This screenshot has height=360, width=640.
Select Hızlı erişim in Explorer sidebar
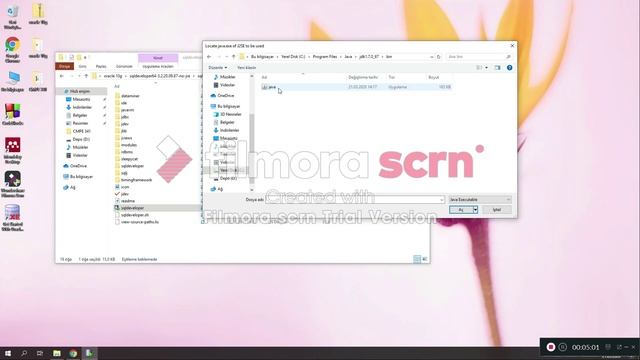click(80, 91)
